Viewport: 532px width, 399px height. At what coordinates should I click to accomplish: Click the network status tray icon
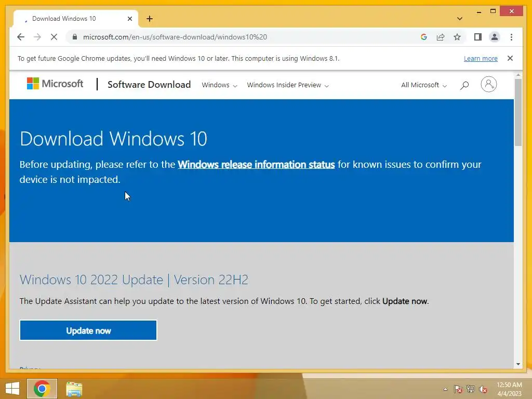(471, 389)
